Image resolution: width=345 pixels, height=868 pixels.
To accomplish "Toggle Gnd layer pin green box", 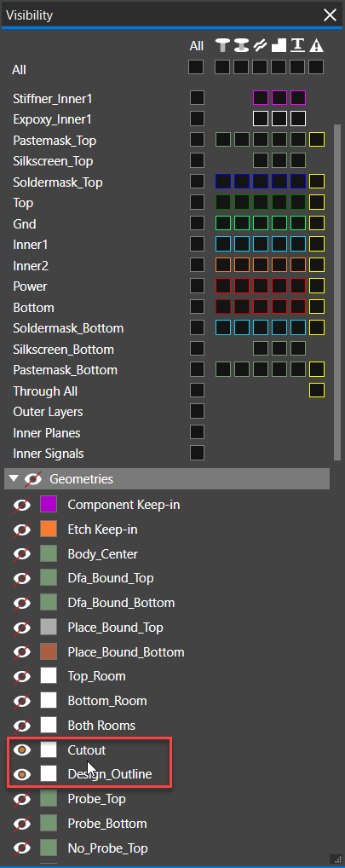I will click(222, 223).
